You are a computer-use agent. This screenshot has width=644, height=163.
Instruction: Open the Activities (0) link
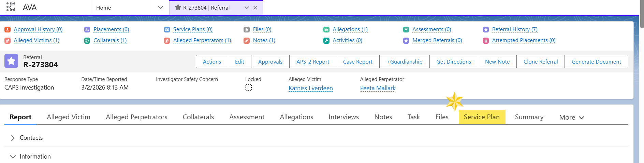pos(348,40)
